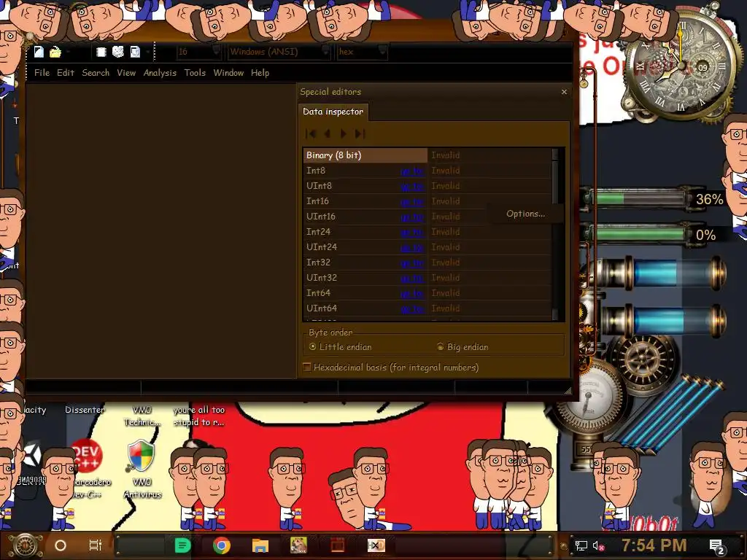Click the Dissenter desktop shortcut label

pyautogui.click(x=85, y=410)
